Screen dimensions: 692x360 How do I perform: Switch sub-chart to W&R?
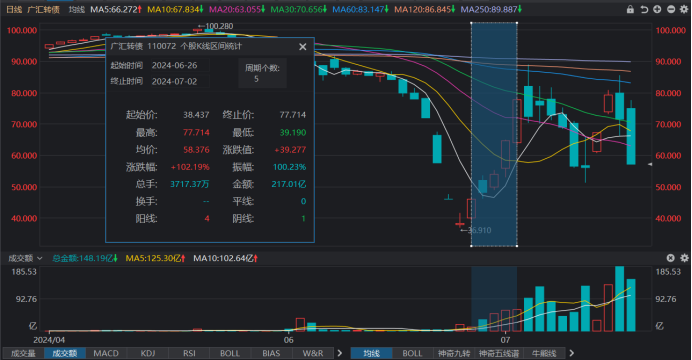(x=312, y=353)
